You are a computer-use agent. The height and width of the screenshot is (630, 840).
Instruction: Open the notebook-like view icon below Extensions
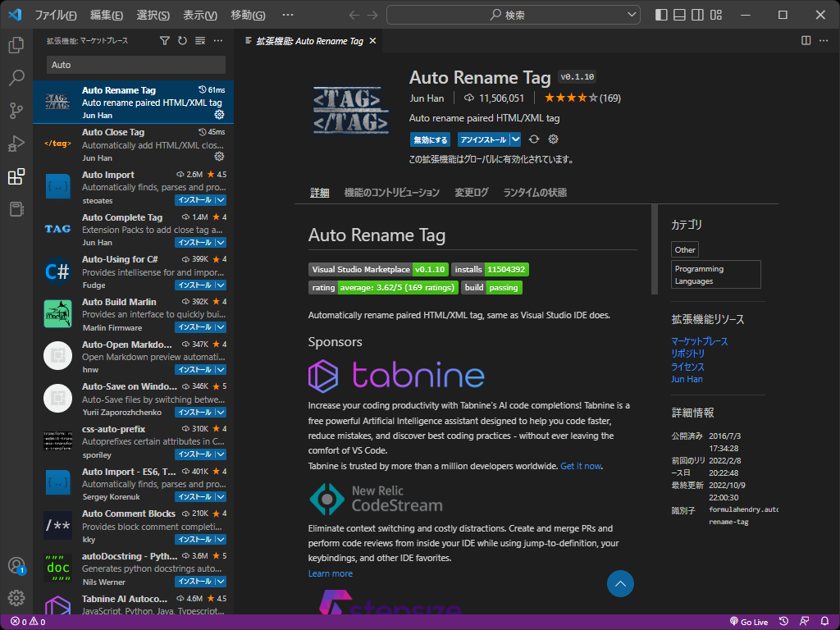coord(16,209)
